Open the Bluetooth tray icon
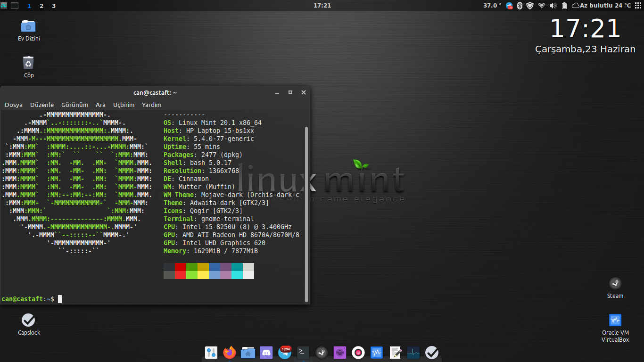644x362 pixels. click(x=520, y=6)
